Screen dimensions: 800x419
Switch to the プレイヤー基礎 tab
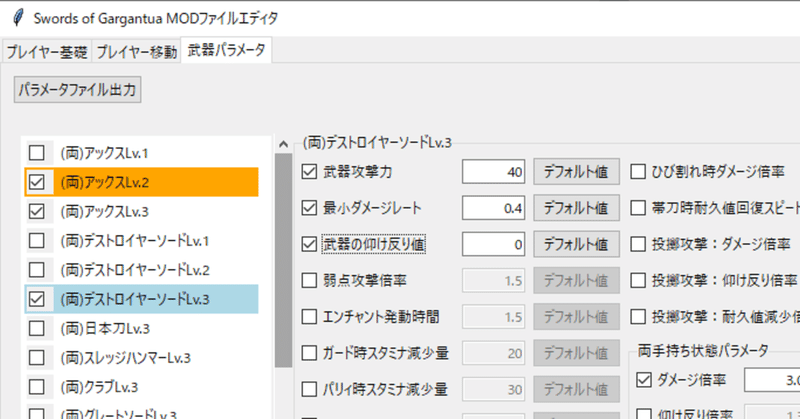coord(46,52)
